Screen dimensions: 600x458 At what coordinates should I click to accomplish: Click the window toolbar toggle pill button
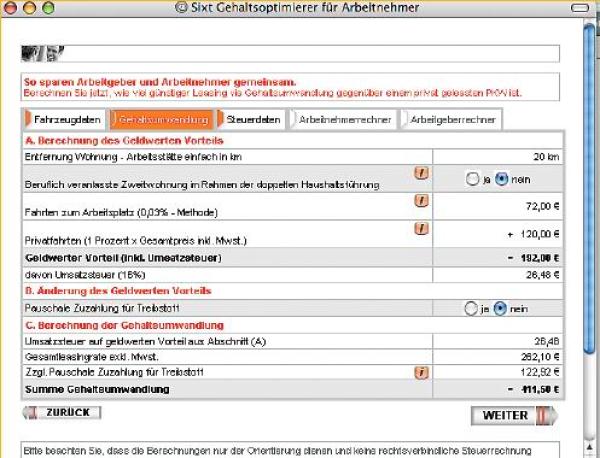(x=580, y=8)
